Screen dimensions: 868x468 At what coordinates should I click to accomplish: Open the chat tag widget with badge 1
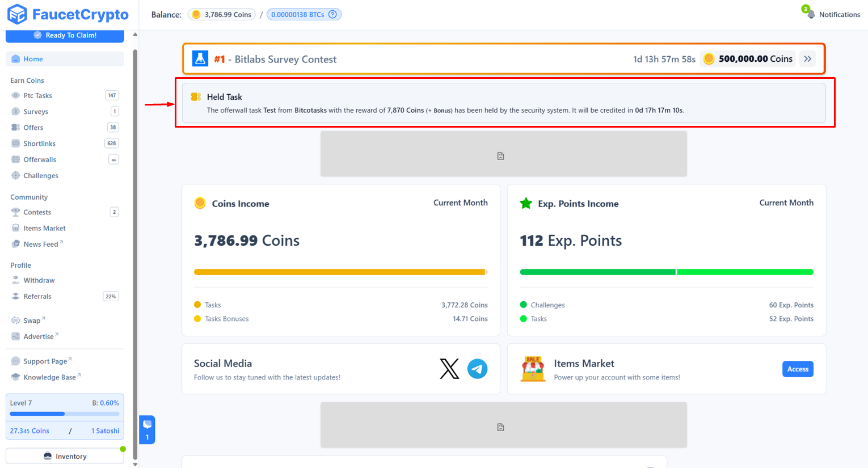[x=147, y=429]
